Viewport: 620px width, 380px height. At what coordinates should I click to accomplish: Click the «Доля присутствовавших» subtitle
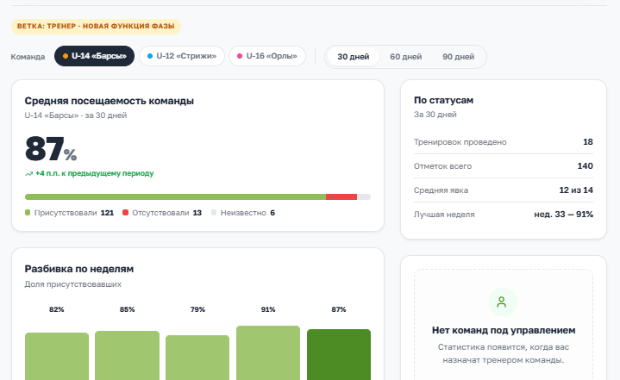pyautogui.click(x=73, y=284)
